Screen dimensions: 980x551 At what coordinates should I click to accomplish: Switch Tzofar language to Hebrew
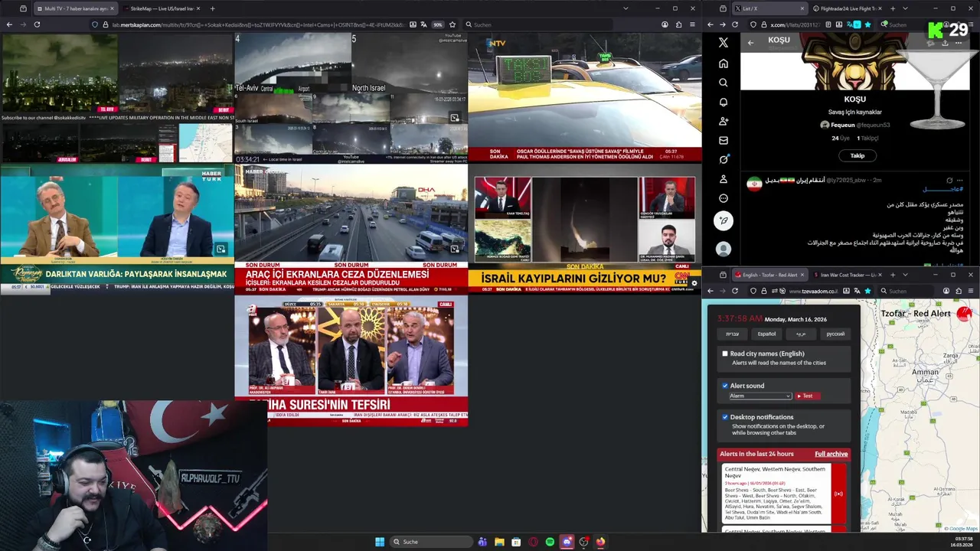pos(733,334)
